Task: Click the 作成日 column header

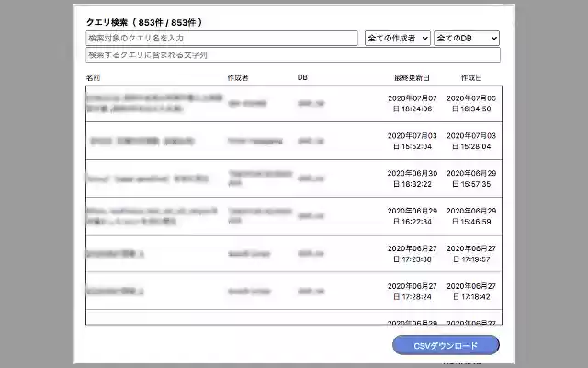Action: [471, 77]
